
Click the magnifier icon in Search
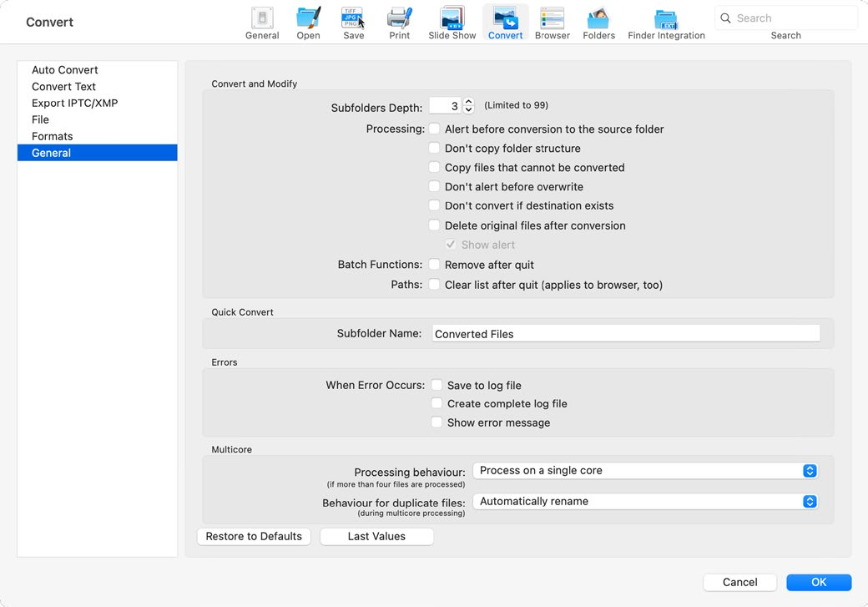point(725,18)
